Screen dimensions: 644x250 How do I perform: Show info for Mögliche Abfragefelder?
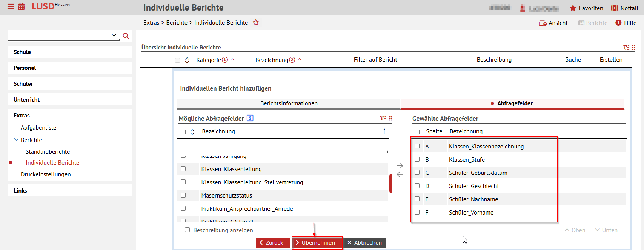250,118
